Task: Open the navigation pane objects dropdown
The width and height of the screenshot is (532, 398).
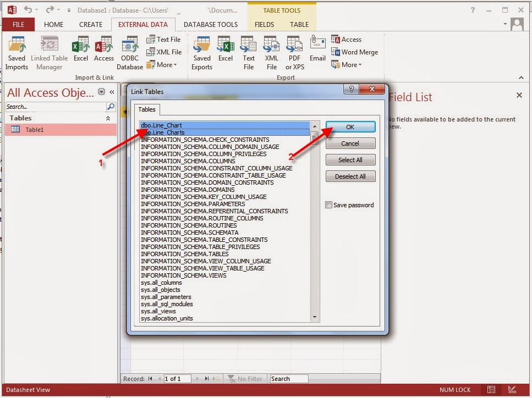Action: [x=101, y=92]
